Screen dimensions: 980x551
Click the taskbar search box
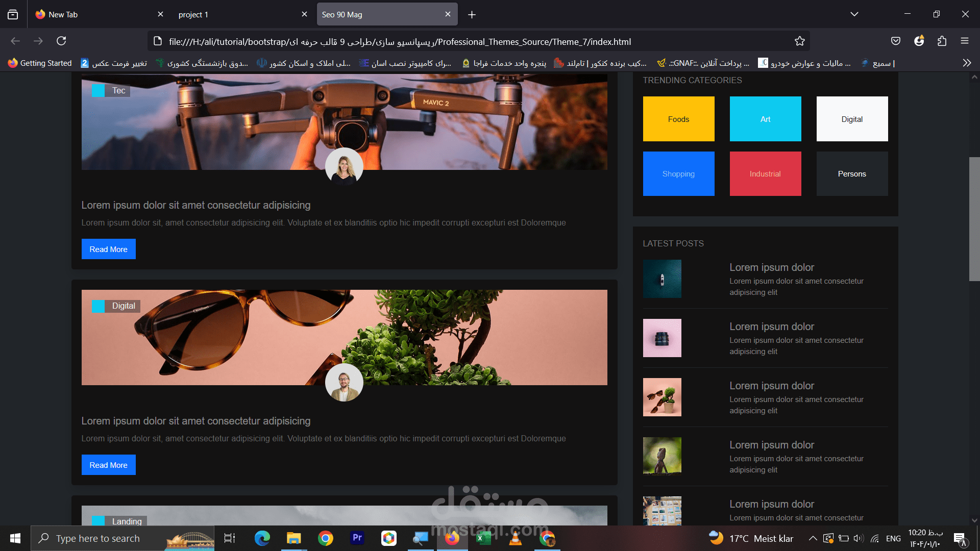[122, 538]
